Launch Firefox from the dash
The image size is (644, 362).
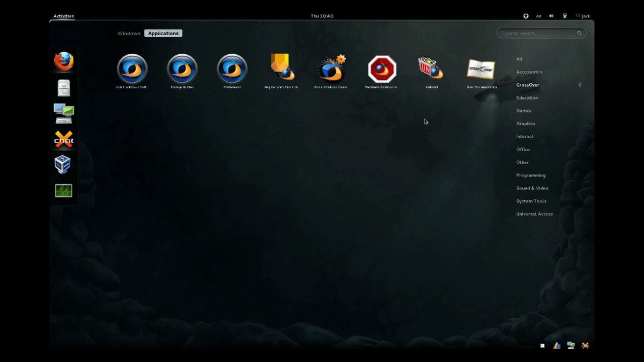pos(64,62)
